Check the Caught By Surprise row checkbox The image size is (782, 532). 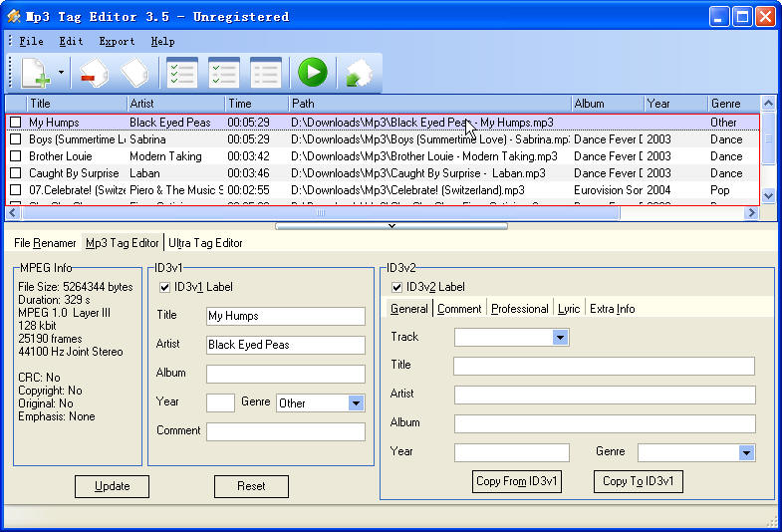pyautogui.click(x=16, y=173)
